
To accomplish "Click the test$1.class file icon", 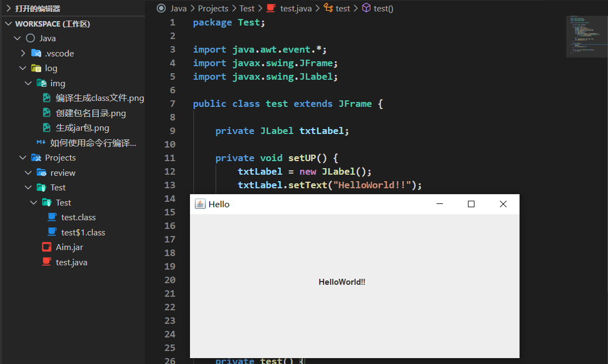I will 52,232.
